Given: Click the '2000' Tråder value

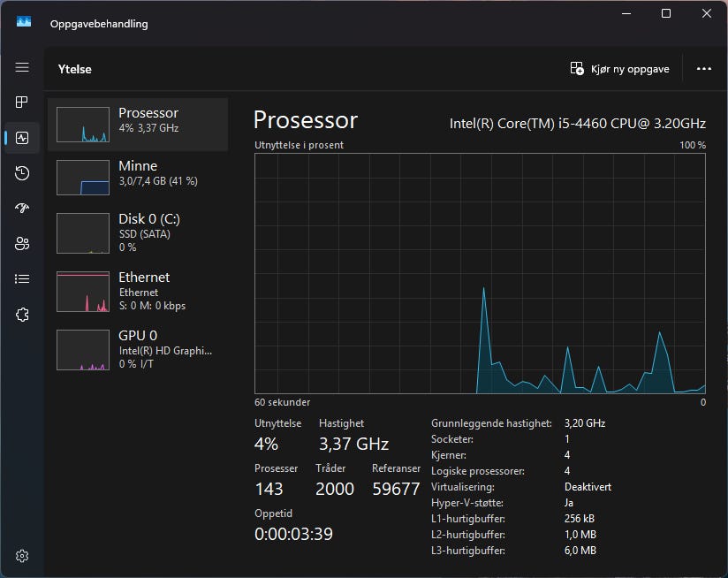Looking at the screenshot, I should pyautogui.click(x=335, y=489).
